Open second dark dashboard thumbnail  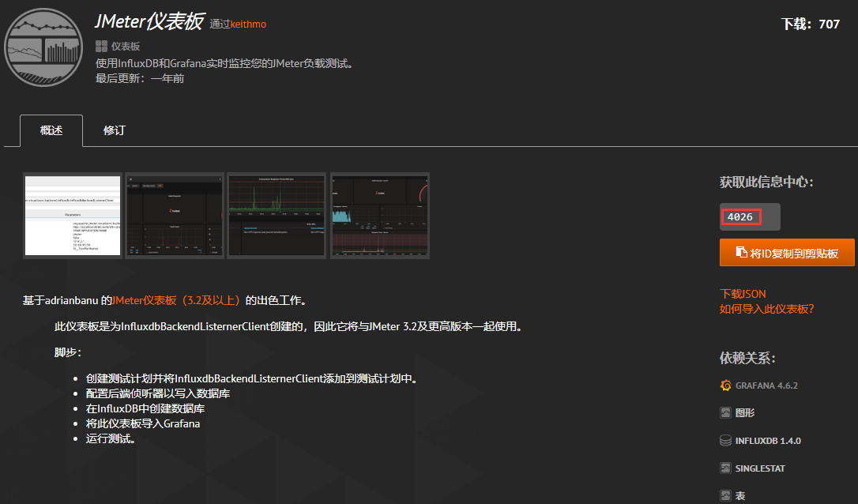(175, 216)
